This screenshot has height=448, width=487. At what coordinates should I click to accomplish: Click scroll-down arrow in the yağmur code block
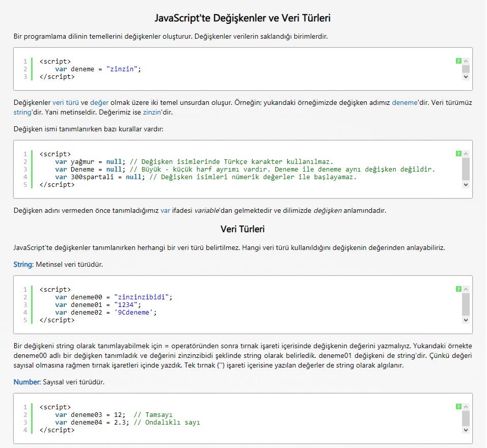[x=466, y=184]
